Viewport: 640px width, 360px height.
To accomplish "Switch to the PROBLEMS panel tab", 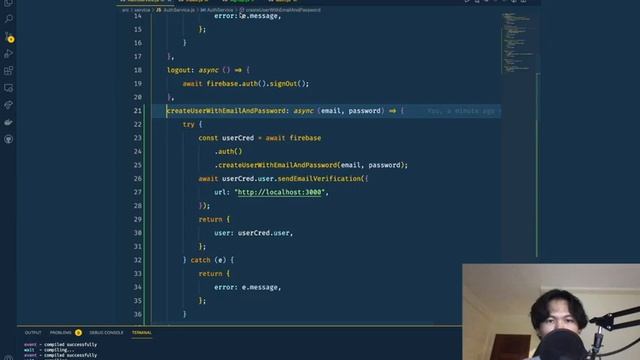I will [x=60, y=333].
